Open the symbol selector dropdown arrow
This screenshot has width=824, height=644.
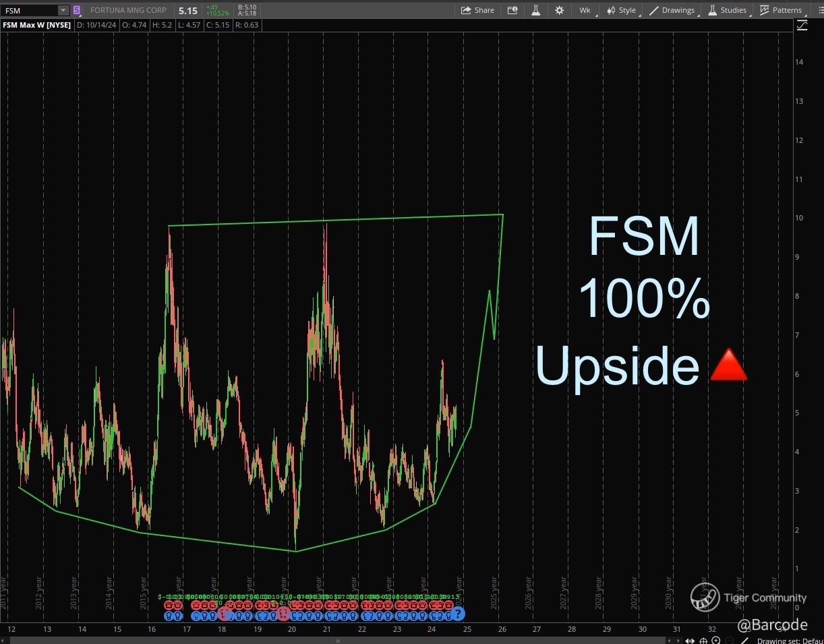click(x=63, y=10)
